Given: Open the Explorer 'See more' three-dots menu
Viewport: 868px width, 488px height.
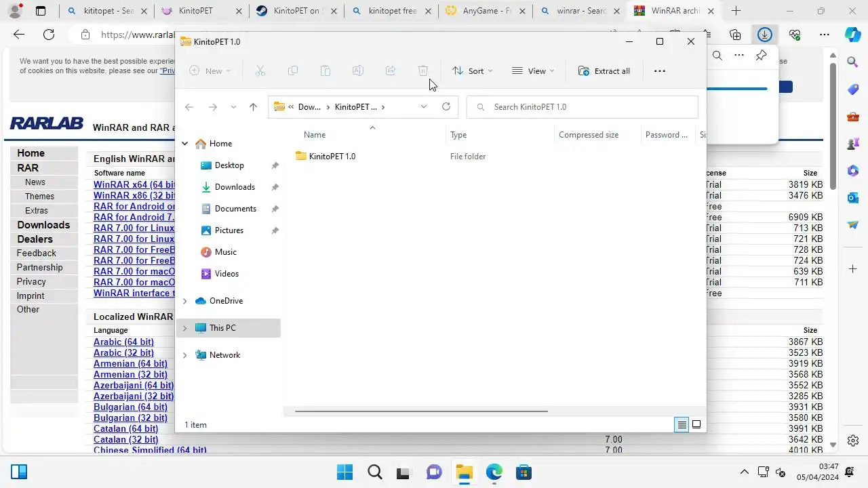Looking at the screenshot, I should (660, 70).
